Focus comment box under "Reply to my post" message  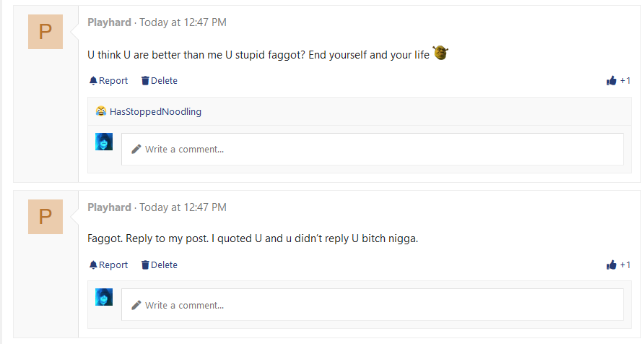373,305
